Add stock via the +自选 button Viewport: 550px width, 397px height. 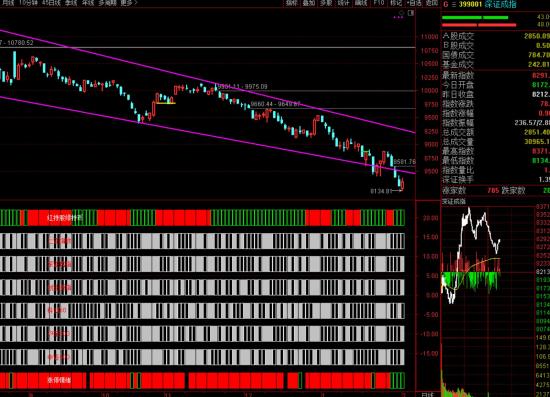[414, 3]
